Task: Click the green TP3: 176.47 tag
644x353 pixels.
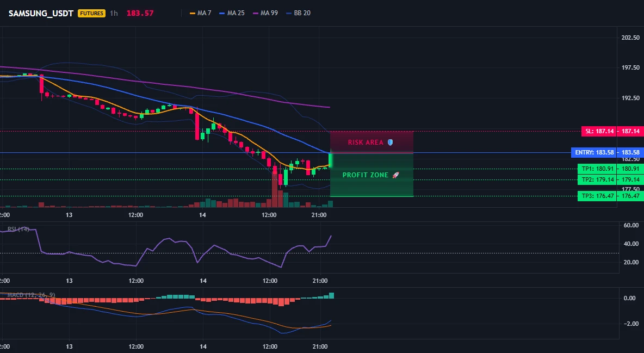Action: pyautogui.click(x=597, y=196)
